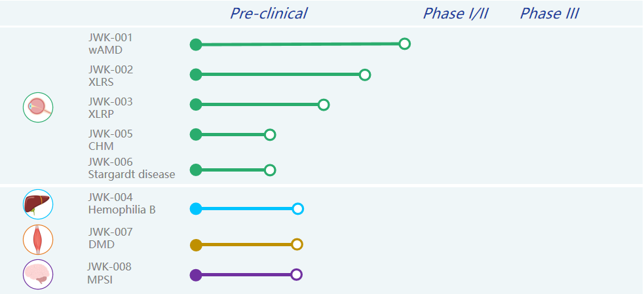Select the Phase I/II column header
The image size is (644, 294).
[455, 13]
